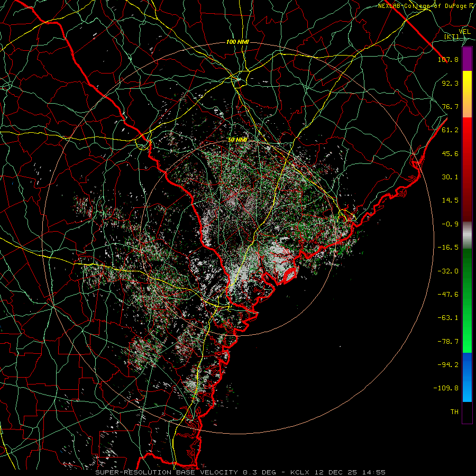The width and height of the screenshot is (476, 476).
Task: Pick the blue segment of the color bar
Action: point(467,377)
